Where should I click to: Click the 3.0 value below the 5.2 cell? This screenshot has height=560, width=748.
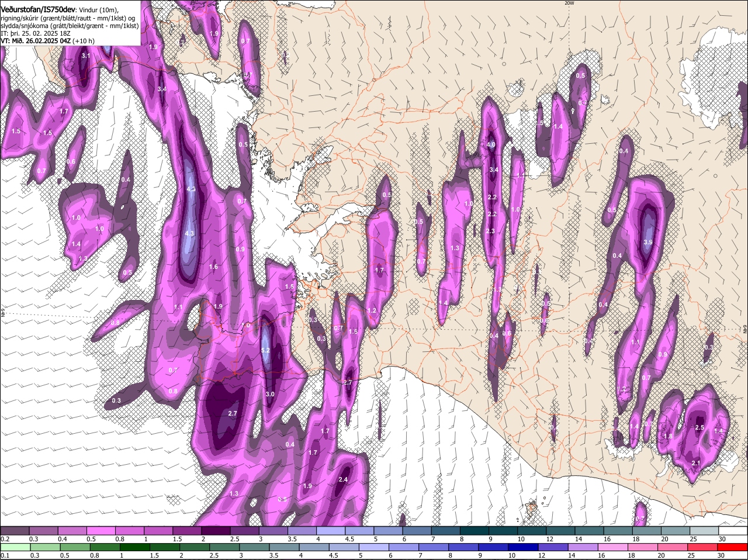[270, 395]
